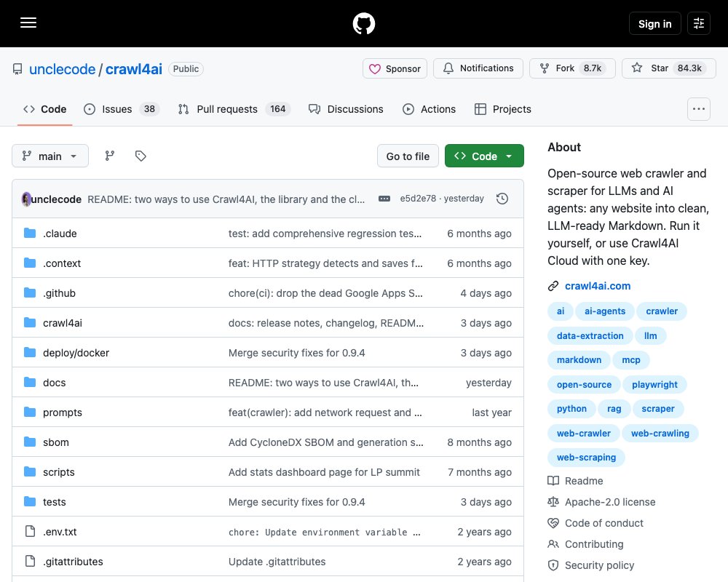Screen dimensions: 728x582
Task: Star the crawl4ai repository
Action: [x=668, y=68]
